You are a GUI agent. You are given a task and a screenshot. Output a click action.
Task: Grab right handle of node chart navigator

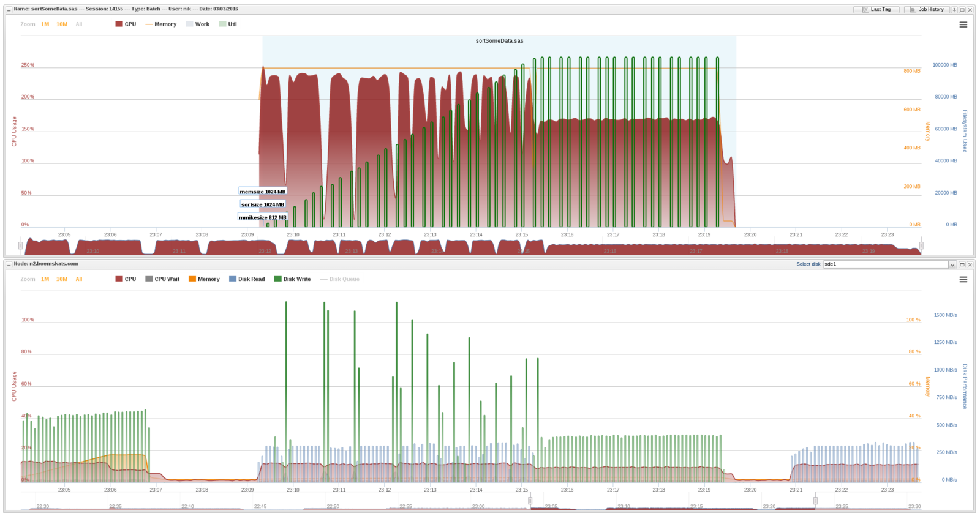point(815,501)
